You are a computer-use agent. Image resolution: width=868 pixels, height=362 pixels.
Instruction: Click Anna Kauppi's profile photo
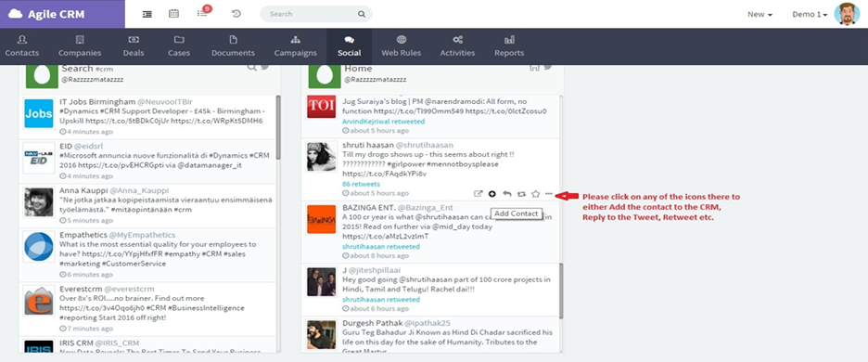[39, 201]
